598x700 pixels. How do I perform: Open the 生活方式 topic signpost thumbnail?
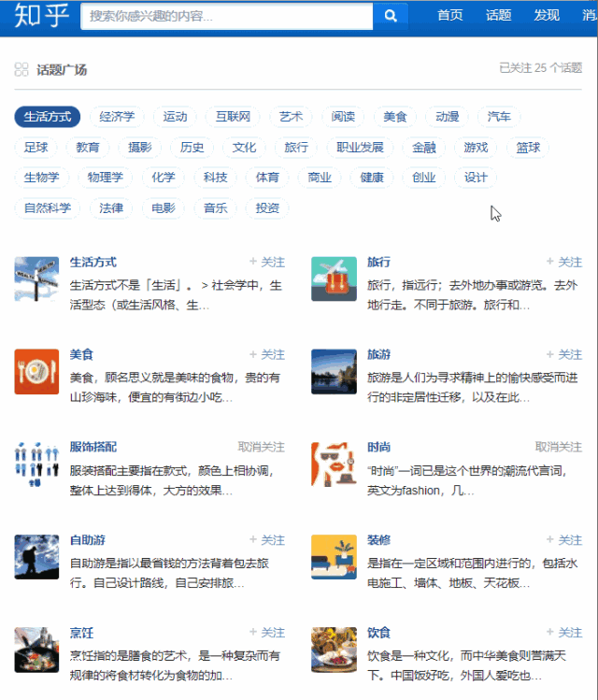pos(36,279)
